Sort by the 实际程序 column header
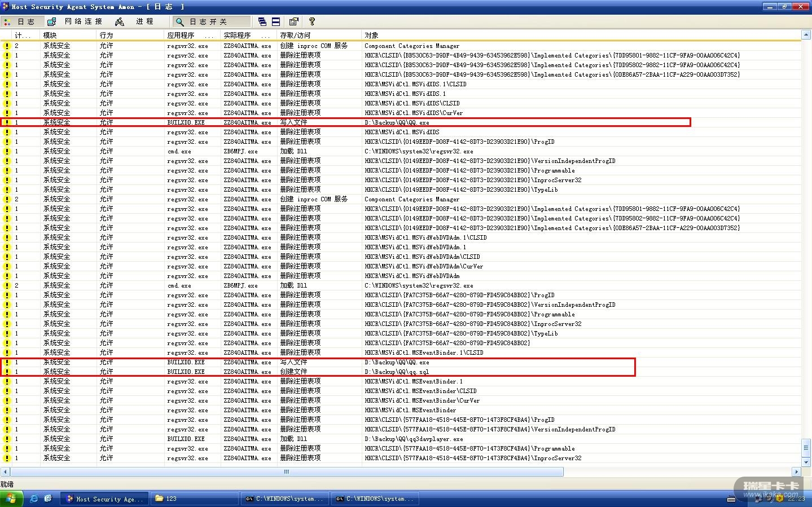Screen dimensions: 812x507 coord(249,35)
